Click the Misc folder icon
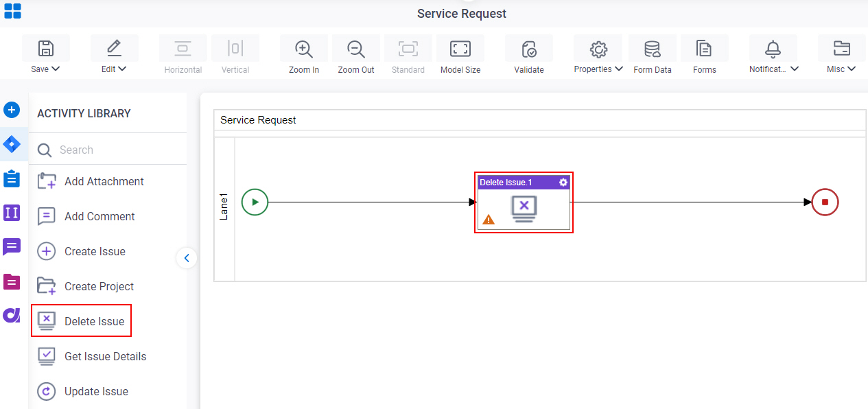 tap(841, 49)
